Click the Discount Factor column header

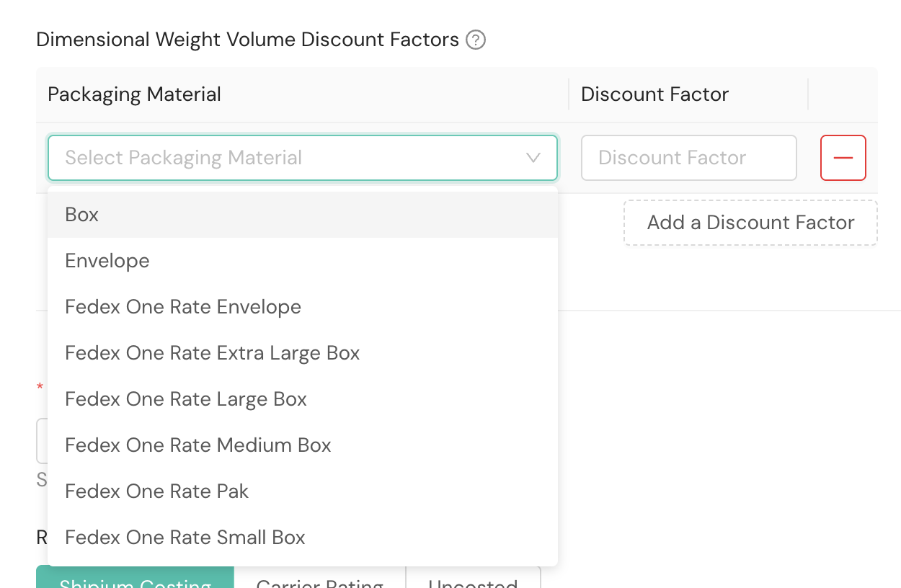(654, 94)
